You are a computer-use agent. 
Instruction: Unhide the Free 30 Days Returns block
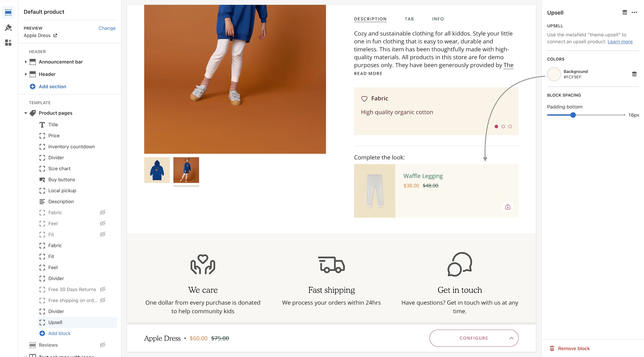(103, 289)
